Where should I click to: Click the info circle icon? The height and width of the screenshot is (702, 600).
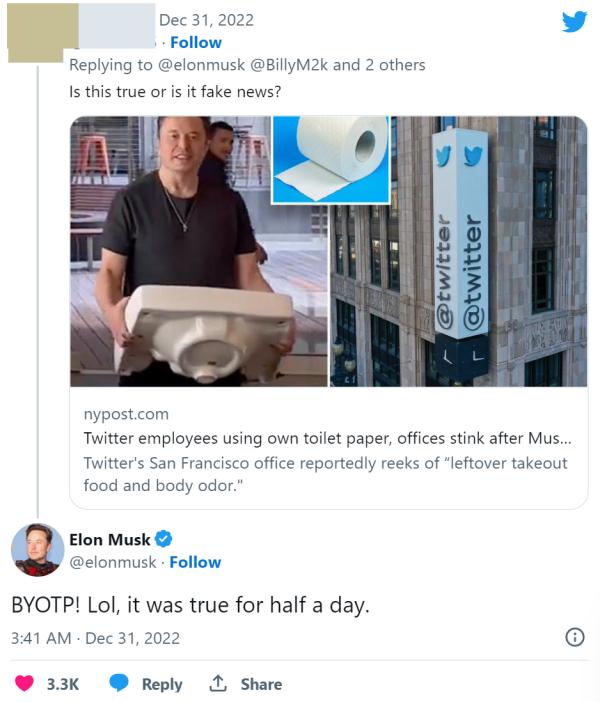575,637
